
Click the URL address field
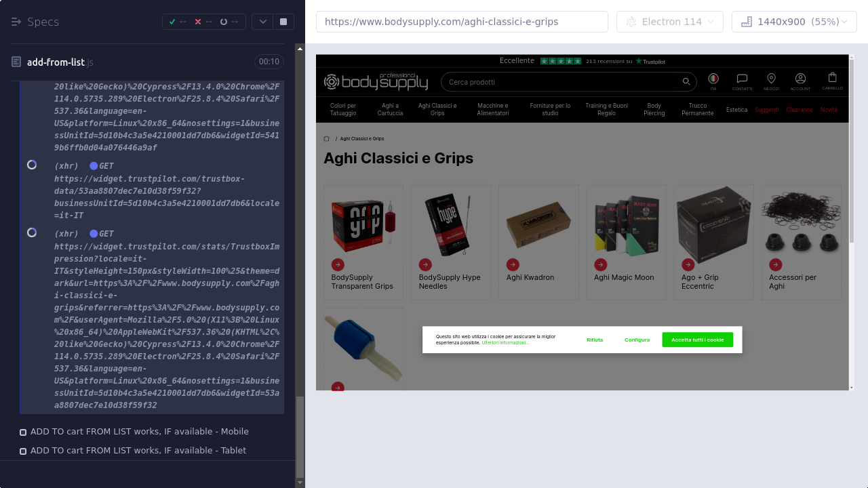pyautogui.click(x=461, y=22)
